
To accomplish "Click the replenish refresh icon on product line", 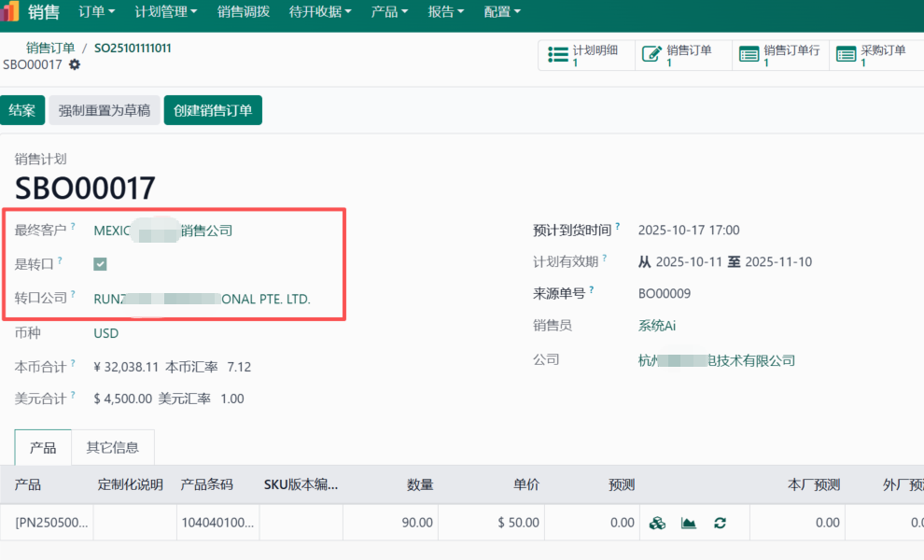I will 719,523.
